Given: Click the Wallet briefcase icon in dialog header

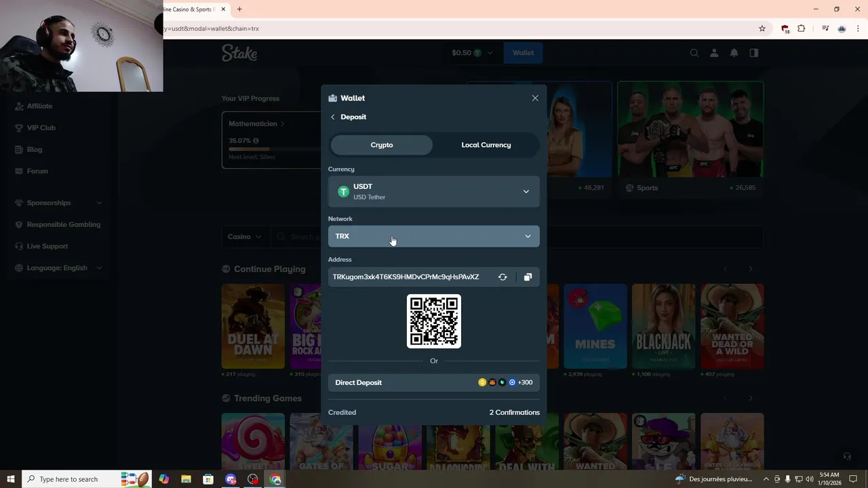Looking at the screenshot, I should click(332, 98).
